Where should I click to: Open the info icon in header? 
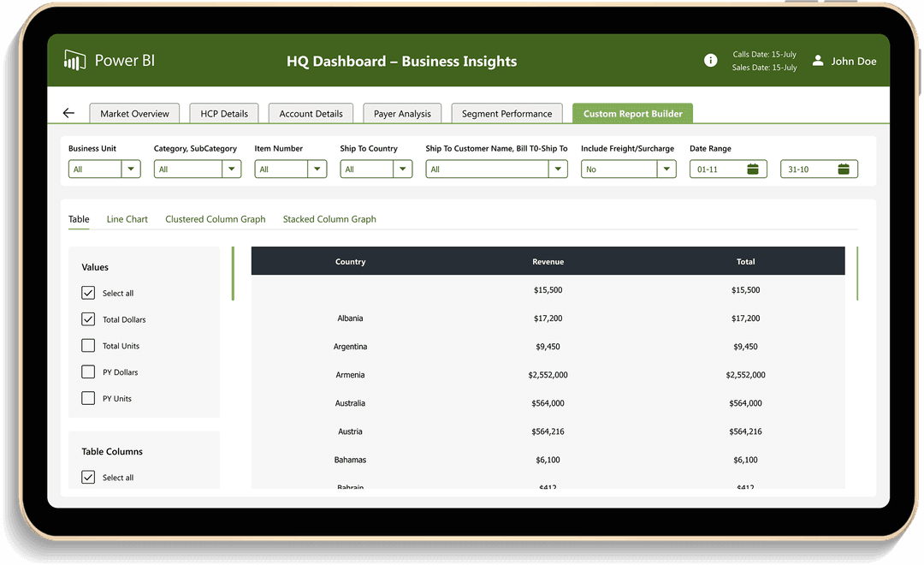tap(710, 61)
